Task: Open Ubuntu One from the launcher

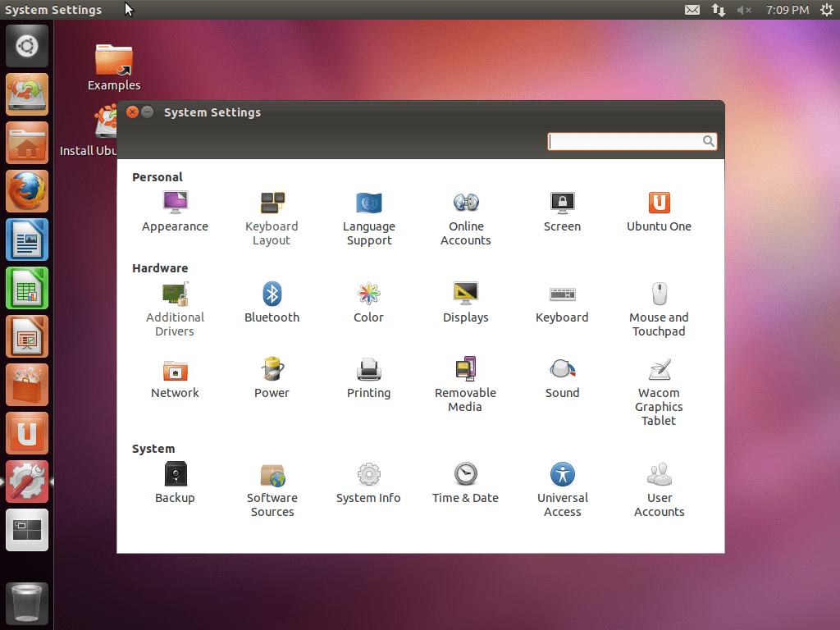Action: (27, 433)
